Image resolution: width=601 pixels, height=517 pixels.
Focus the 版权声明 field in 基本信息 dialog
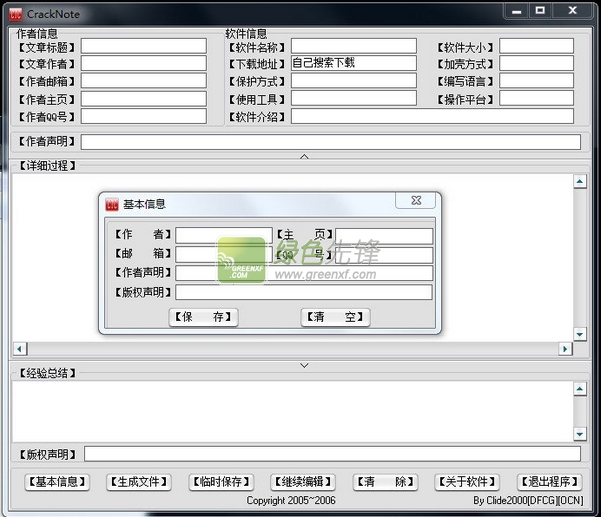pos(304,292)
